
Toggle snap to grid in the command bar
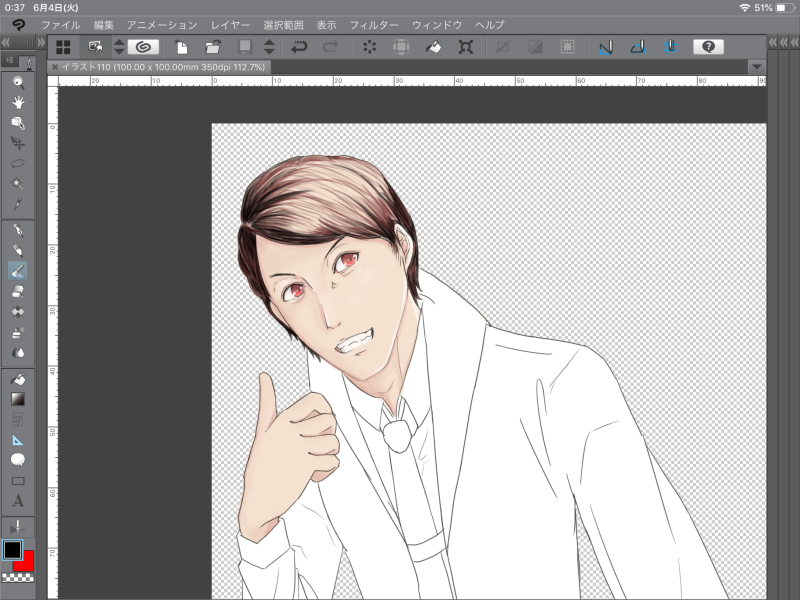point(670,46)
